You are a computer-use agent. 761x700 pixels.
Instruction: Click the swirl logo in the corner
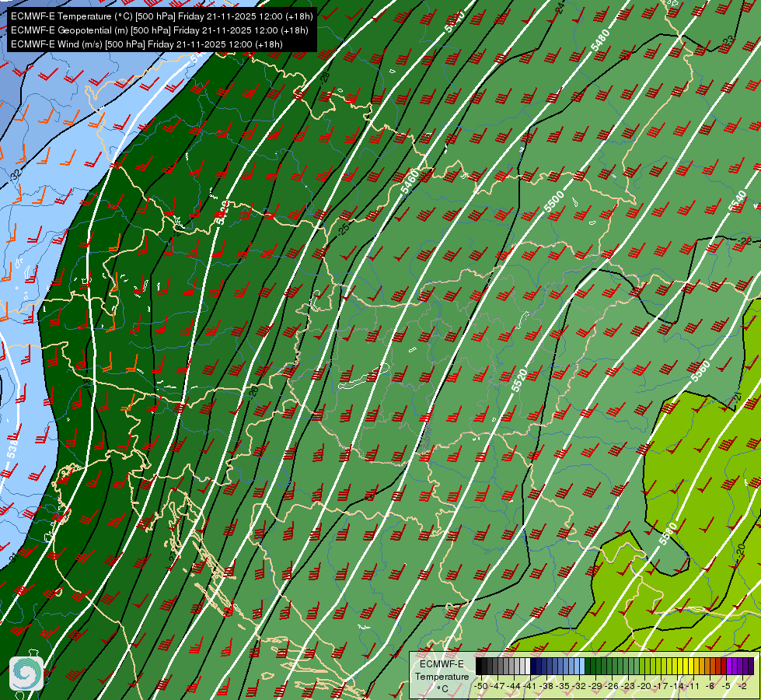(x=26, y=674)
